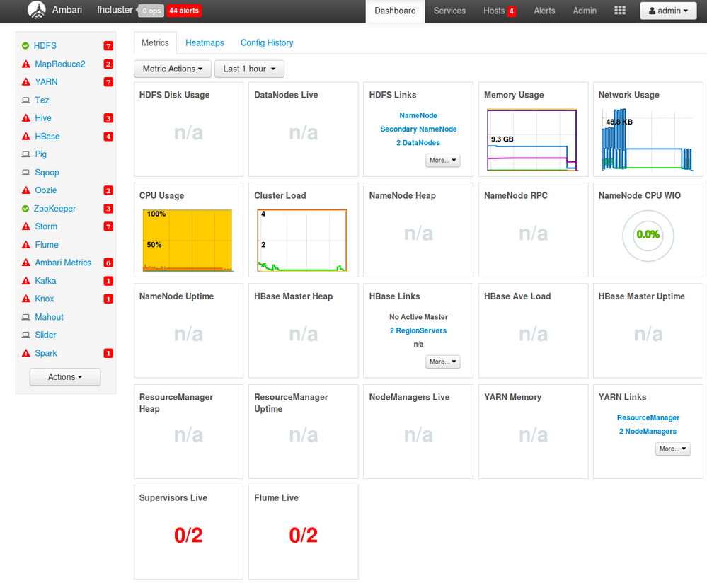
Task: Open the ZooKeeper service link
Action: [x=54, y=208]
